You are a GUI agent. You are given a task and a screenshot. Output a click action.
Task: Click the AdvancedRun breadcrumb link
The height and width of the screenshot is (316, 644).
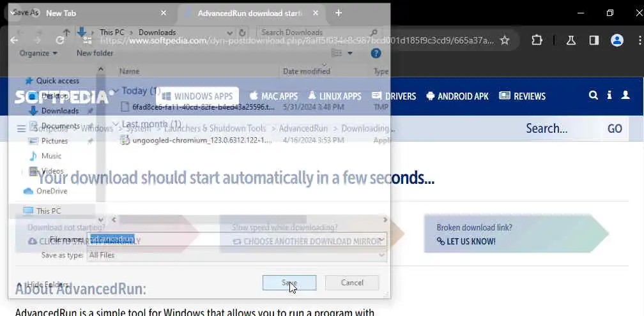[303, 128]
